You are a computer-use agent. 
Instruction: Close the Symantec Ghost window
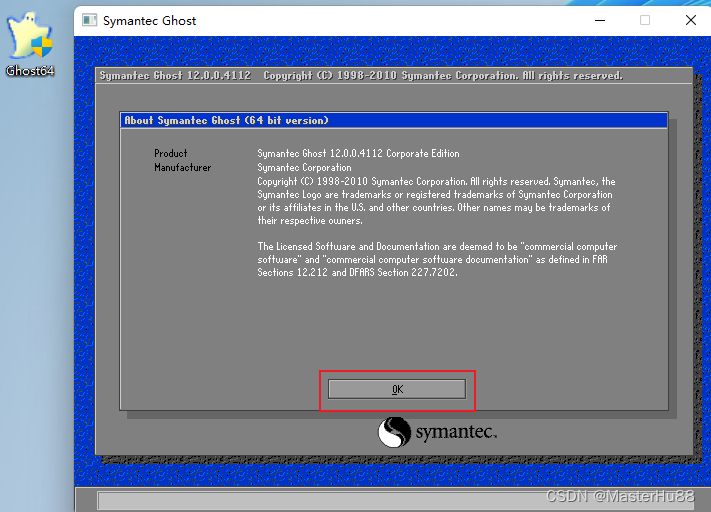(691, 20)
